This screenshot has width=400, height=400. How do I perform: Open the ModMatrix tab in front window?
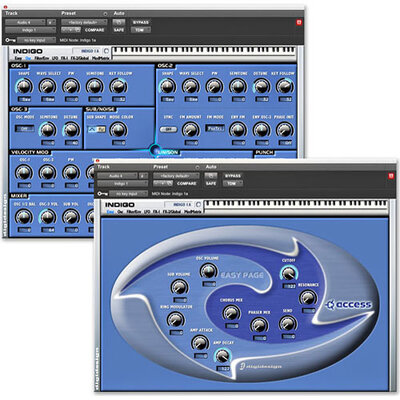point(193,212)
